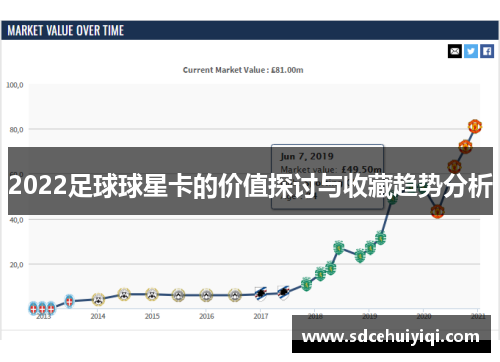500x362 pixels.
Task: Share the chart via Twitter icon
Action: pyautogui.click(x=471, y=51)
